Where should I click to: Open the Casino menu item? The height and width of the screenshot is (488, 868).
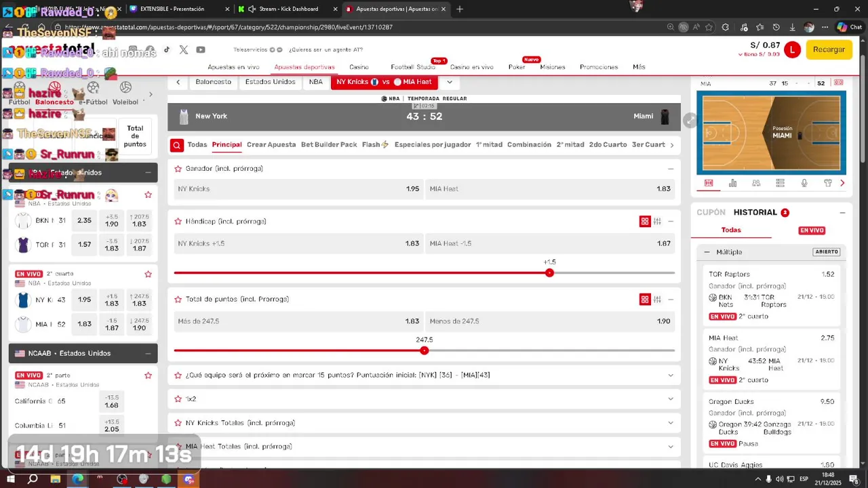(359, 67)
